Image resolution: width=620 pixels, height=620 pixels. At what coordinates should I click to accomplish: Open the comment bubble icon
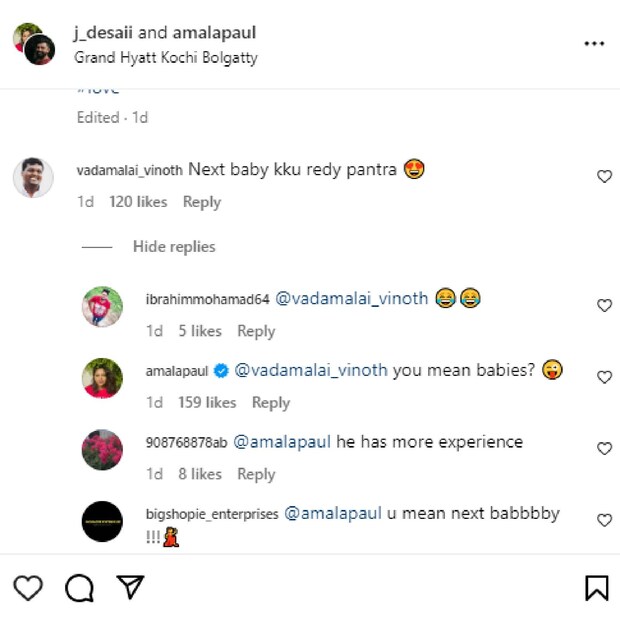coord(79,588)
